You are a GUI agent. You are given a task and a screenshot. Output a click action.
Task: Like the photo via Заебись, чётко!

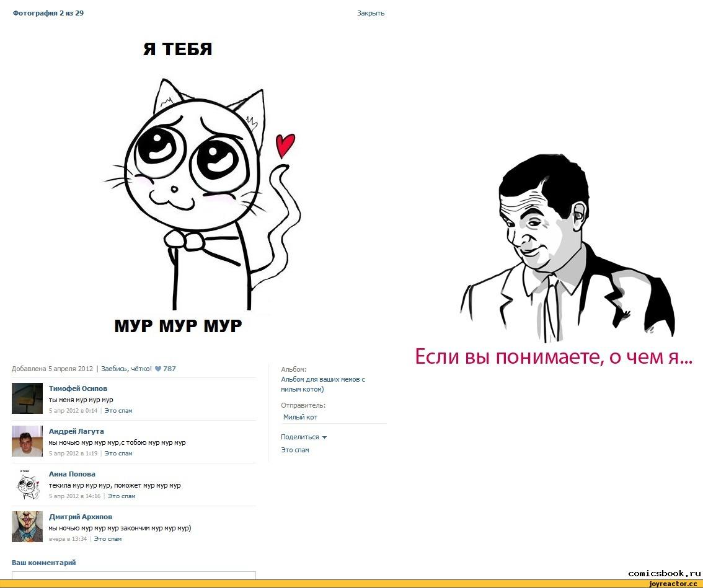click(x=126, y=369)
